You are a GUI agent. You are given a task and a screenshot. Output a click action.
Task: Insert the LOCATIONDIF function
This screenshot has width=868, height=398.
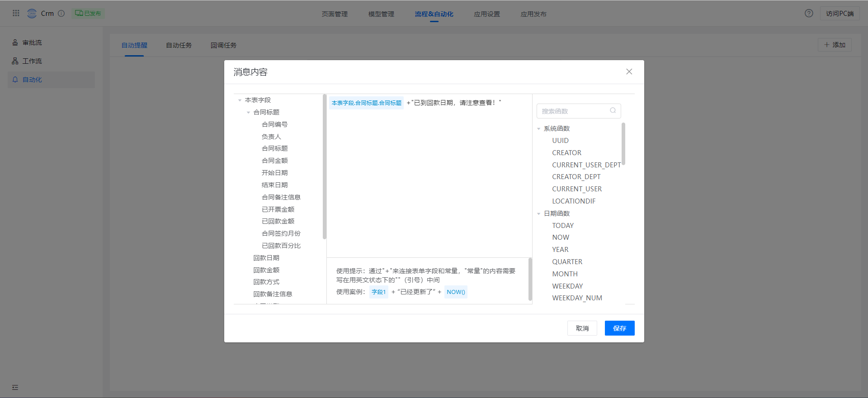coord(574,201)
